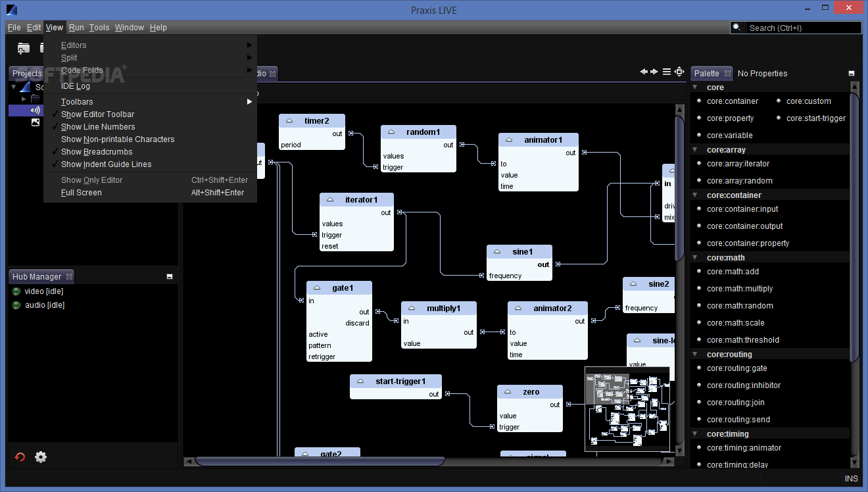This screenshot has width=868, height=492.
Task: Pick core:routing:gate from the palette
Action: point(737,368)
